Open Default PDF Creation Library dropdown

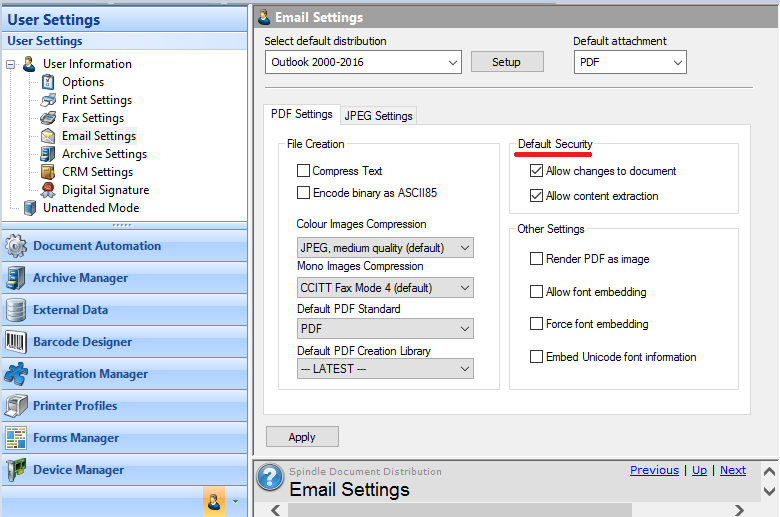click(x=385, y=369)
